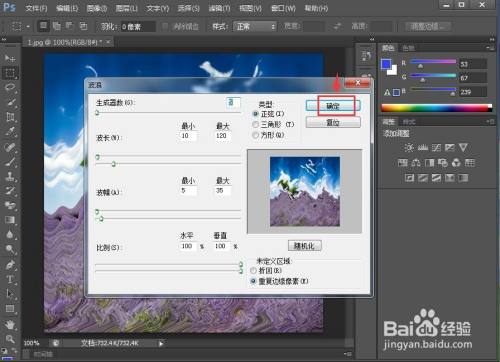Click the Wave dialog preview thumbnail
The image size is (500, 362).
305,191
